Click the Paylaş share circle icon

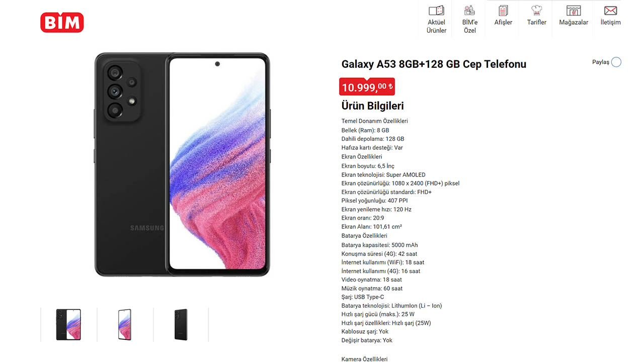coord(616,62)
